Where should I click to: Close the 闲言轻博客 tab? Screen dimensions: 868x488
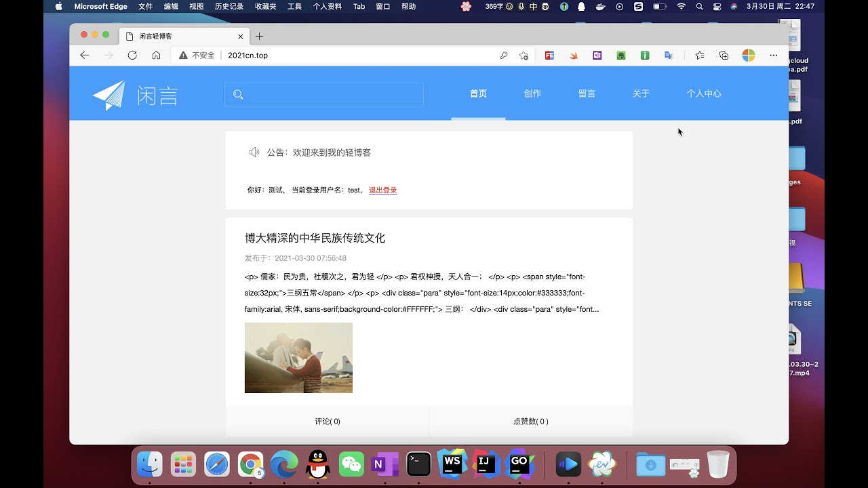pyautogui.click(x=241, y=37)
